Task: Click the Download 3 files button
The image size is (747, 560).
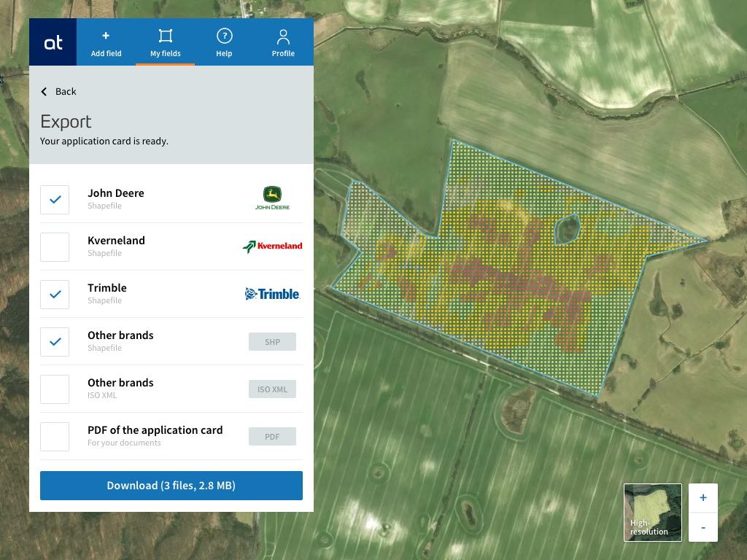Action: tap(171, 485)
